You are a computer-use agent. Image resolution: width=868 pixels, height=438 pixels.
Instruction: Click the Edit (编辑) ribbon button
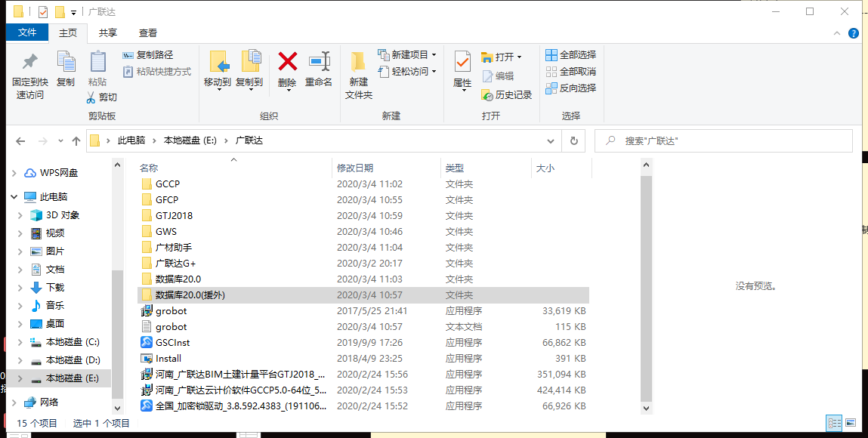(x=498, y=76)
